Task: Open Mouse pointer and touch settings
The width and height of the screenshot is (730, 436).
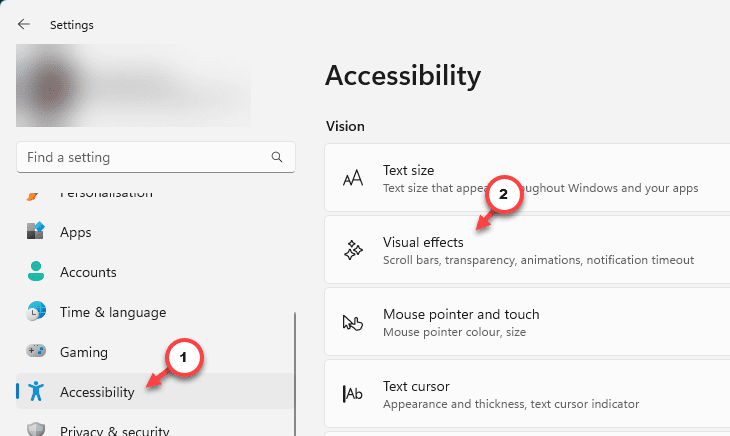Action: 527,322
